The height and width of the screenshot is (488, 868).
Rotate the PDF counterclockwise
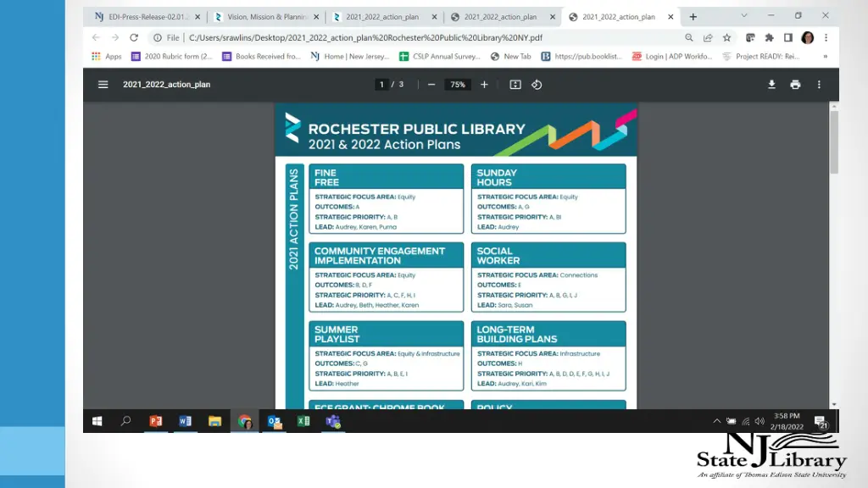coord(537,85)
